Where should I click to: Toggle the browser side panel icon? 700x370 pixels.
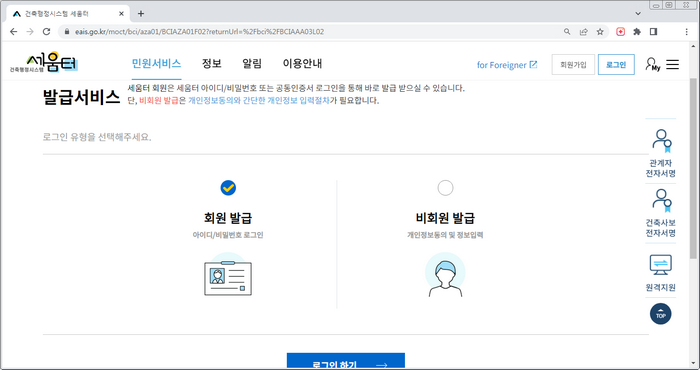pos(654,32)
